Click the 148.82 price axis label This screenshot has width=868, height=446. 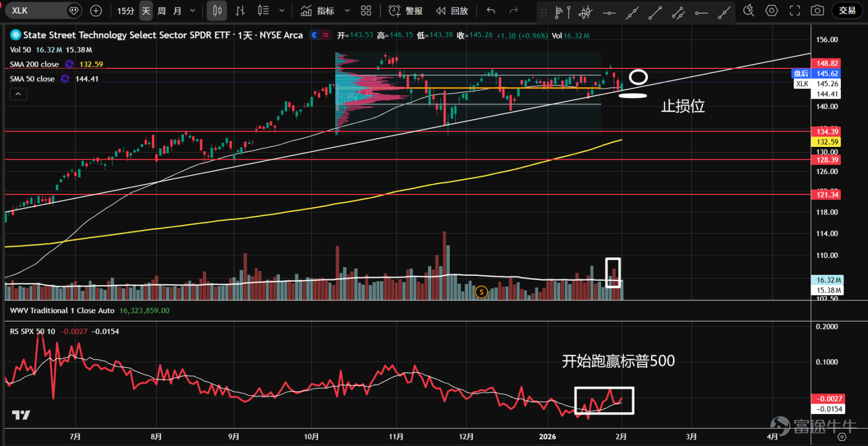[827, 63]
